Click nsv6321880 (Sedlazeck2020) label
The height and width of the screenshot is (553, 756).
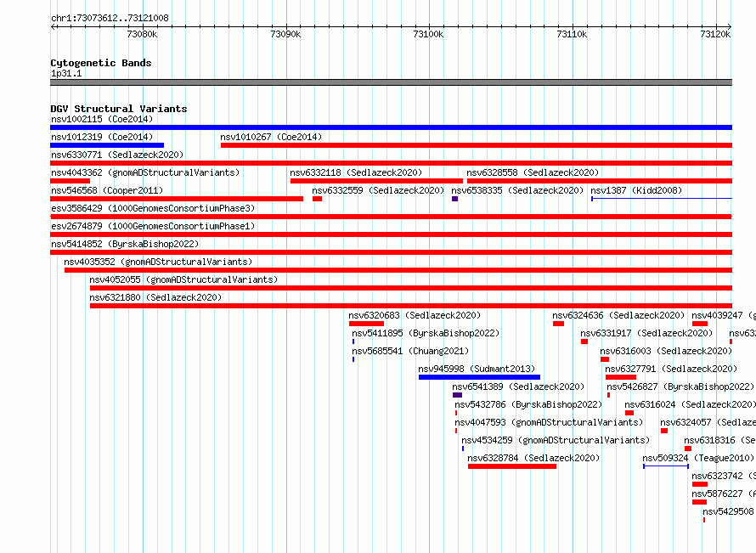click(x=155, y=297)
